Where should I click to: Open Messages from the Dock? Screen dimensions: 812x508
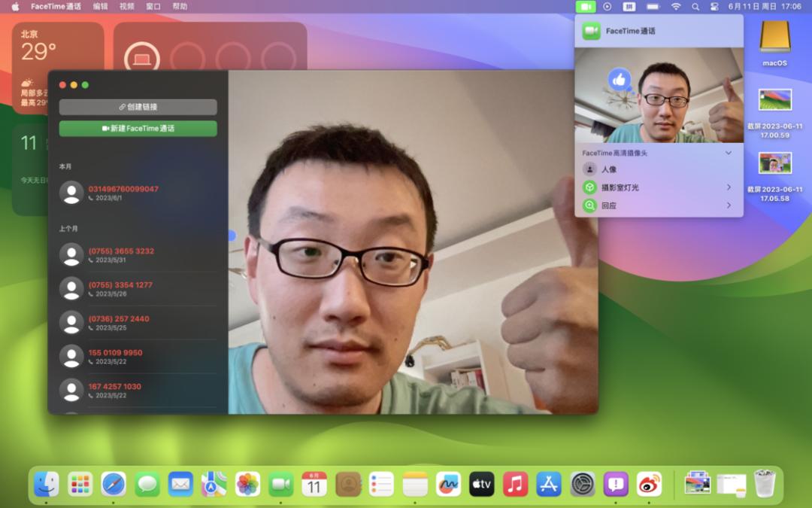point(147,484)
